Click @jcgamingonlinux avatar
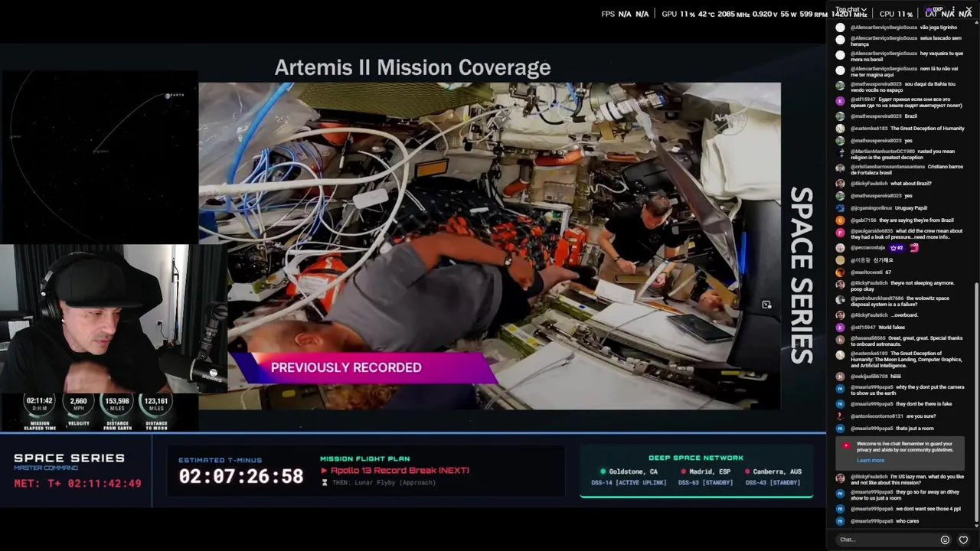 (x=840, y=208)
